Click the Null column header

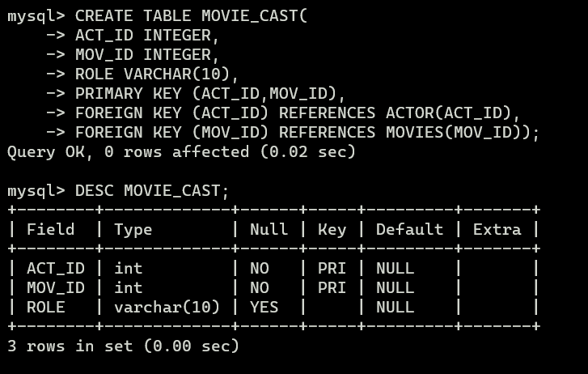click(269, 229)
